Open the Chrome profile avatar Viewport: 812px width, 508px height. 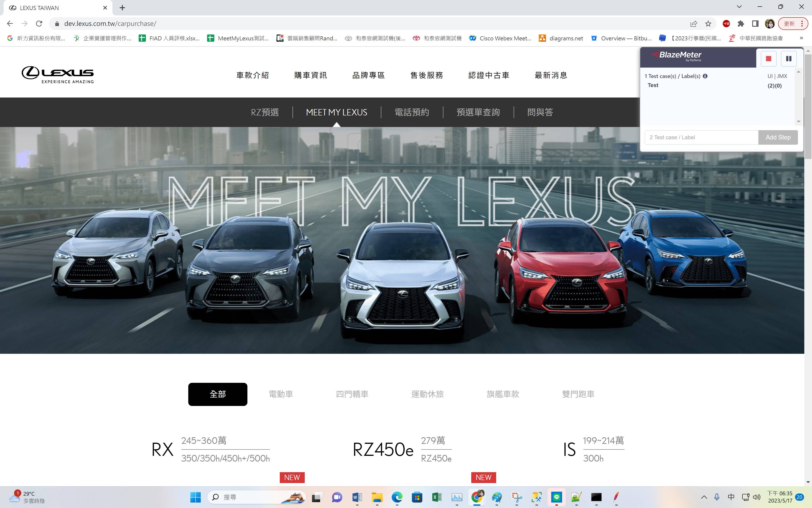770,24
